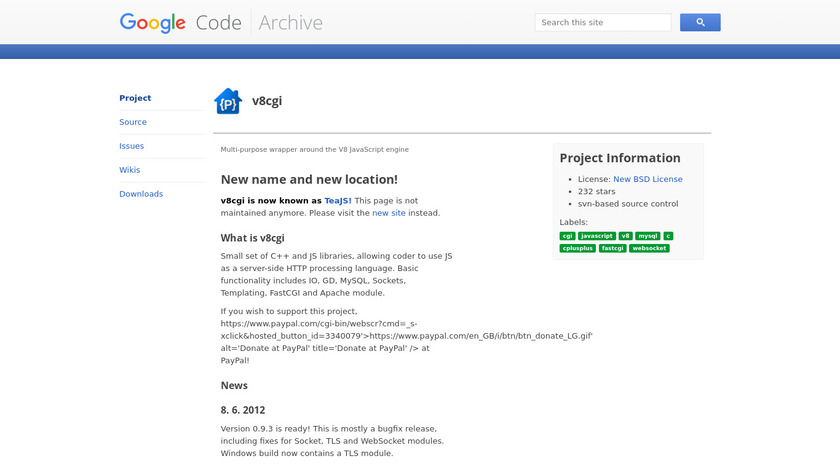The width and height of the screenshot is (840, 472).
Task: Open the Wikis section
Action: (x=130, y=170)
